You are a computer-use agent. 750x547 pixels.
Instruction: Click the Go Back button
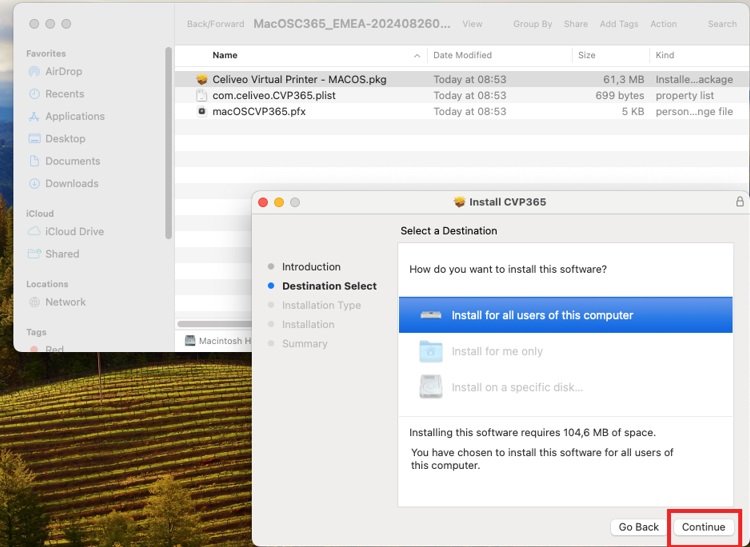coord(638,527)
